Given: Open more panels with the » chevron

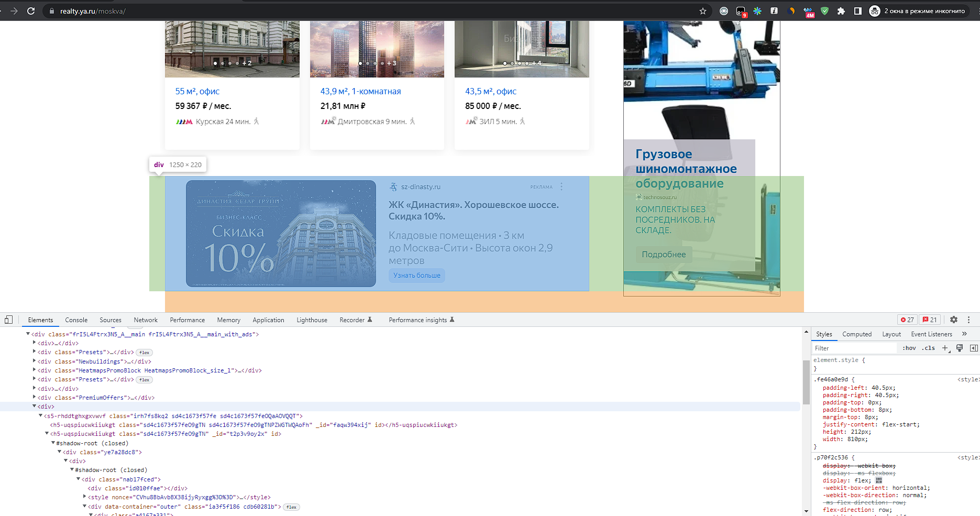Looking at the screenshot, I should pyautogui.click(x=965, y=334).
